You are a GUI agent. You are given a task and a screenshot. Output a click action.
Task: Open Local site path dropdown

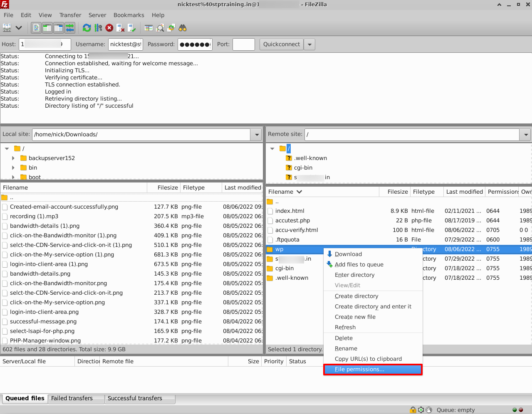tap(257, 135)
